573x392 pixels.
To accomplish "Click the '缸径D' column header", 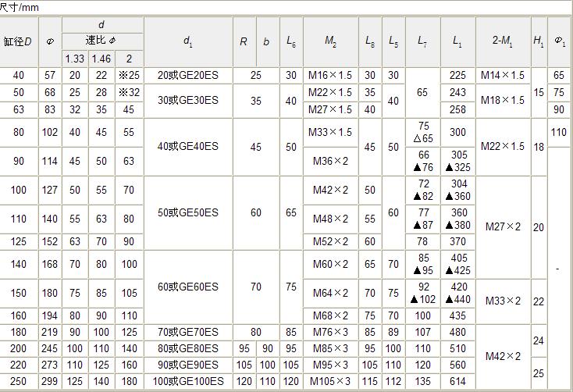I will point(19,41).
